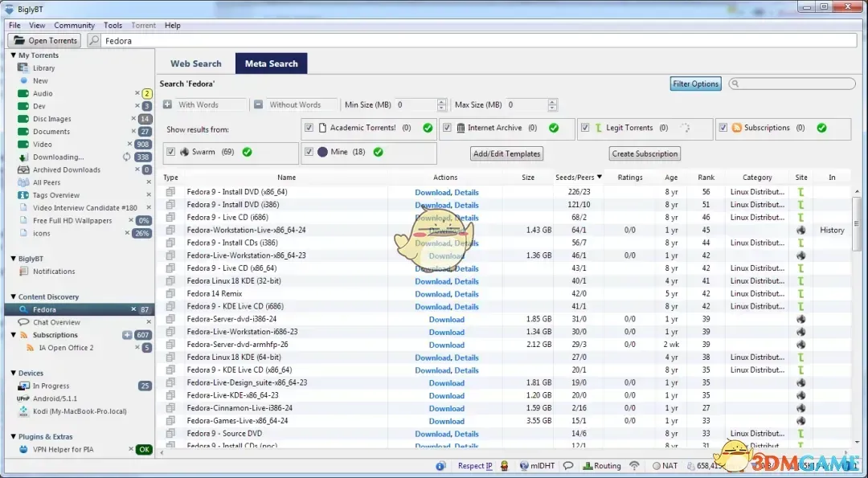
Task: Click the Archived Downloads icon
Action: (24, 170)
